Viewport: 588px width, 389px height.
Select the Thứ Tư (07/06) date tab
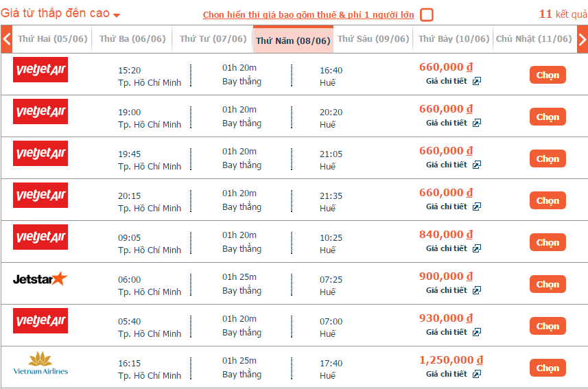click(x=213, y=39)
